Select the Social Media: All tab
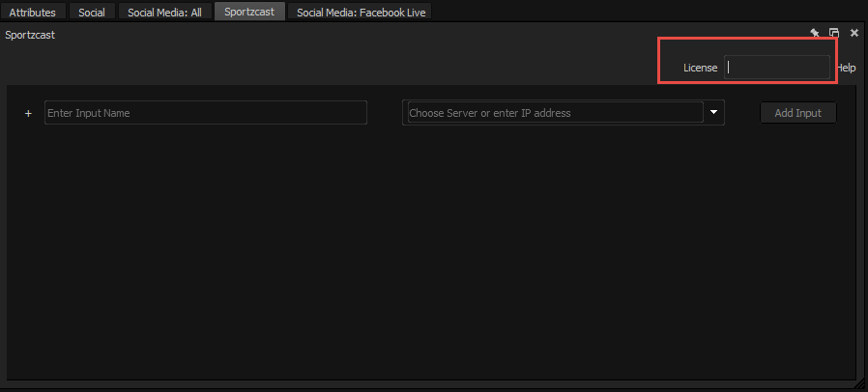Screen dimensions: 868x392 [164, 13]
